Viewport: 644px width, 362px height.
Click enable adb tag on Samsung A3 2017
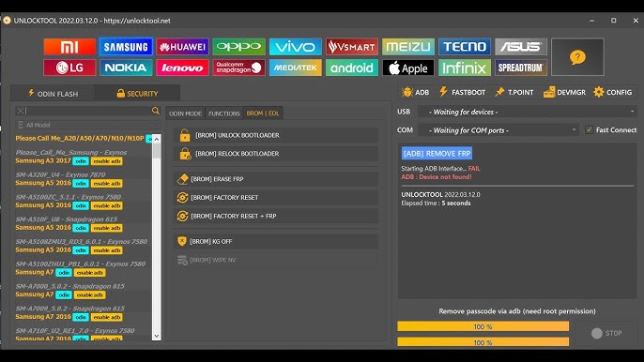click(x=107, y=161)
